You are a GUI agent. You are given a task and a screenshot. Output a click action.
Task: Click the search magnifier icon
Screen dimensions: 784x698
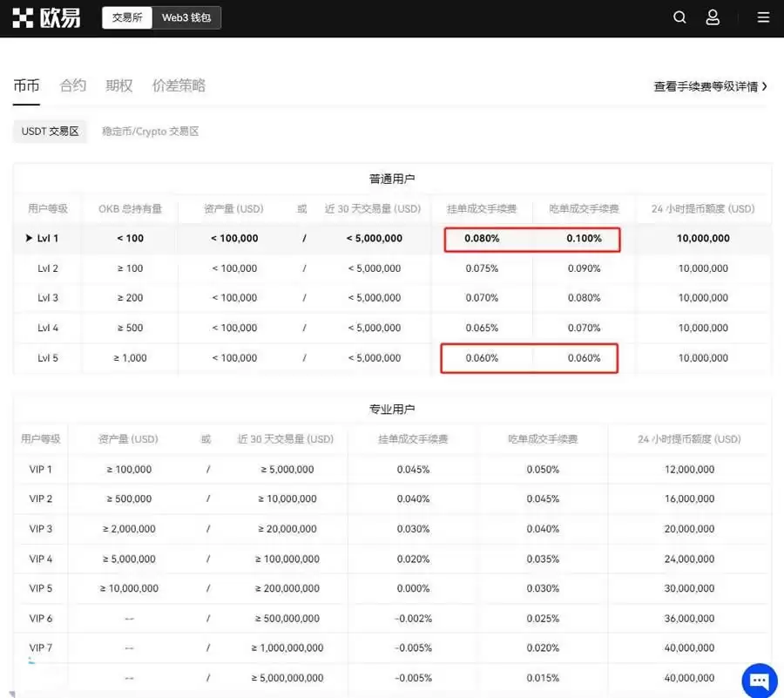(679, 17)
